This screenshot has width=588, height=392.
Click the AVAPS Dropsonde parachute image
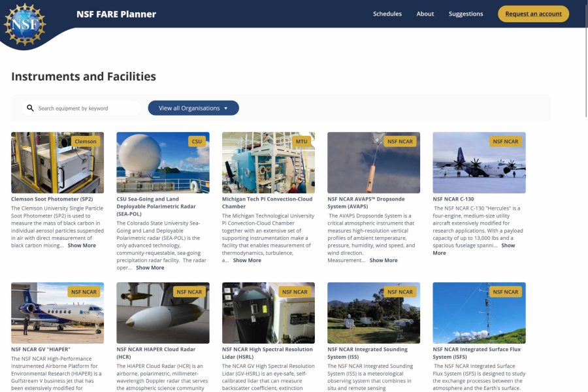coord(374,162)
